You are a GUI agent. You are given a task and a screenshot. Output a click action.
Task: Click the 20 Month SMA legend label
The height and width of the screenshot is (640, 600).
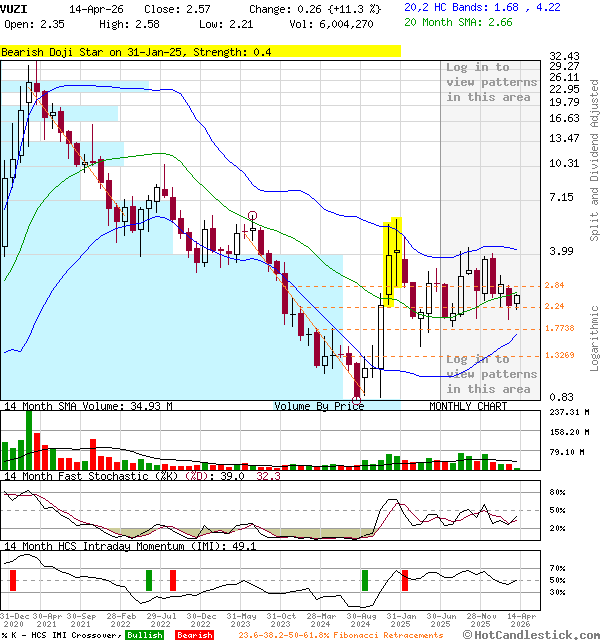tap(445, 21)
